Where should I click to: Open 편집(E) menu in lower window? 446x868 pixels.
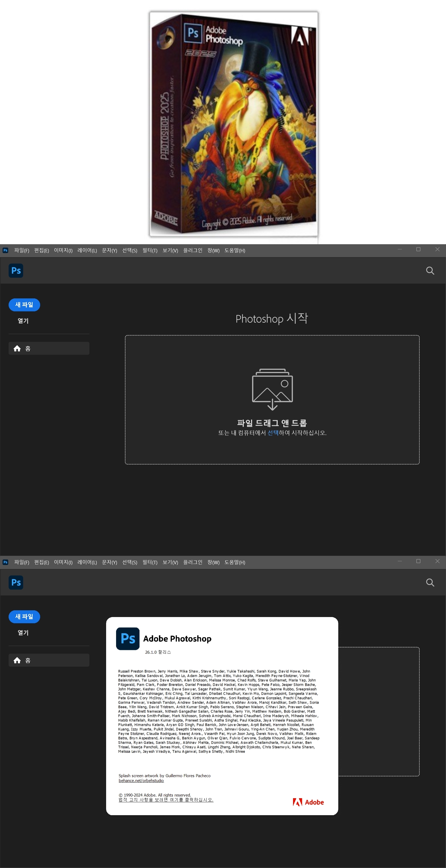(41, 562)
